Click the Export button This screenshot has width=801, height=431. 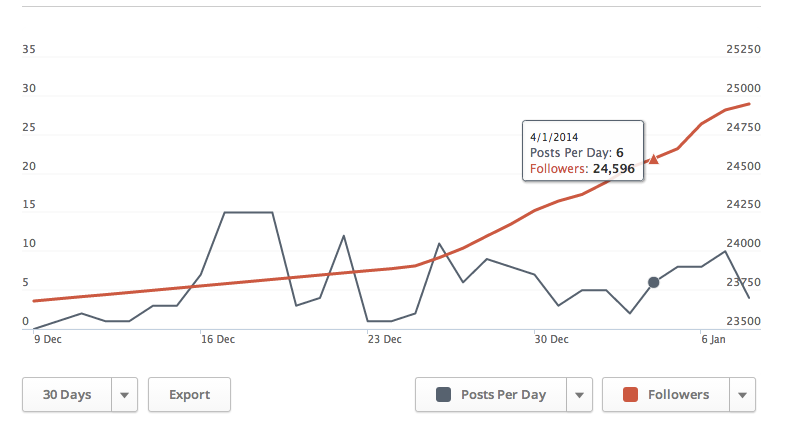click(190, 395)
